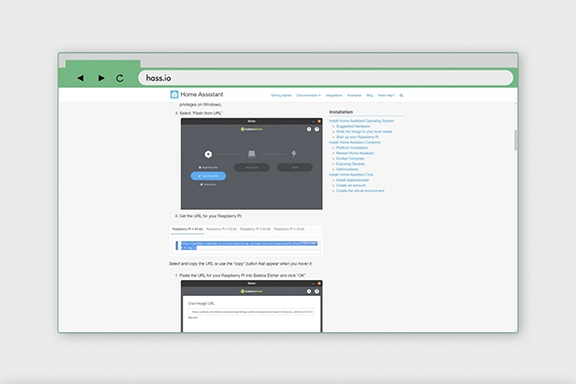Image resolution: width=576 pixels, height=384 pixels.
Task: Open the Docker Compose sidebar link
Action: tap(350, 158)
